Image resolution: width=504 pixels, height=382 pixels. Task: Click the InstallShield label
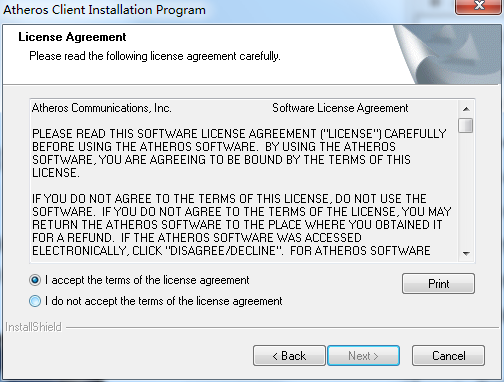coord(33,327)
